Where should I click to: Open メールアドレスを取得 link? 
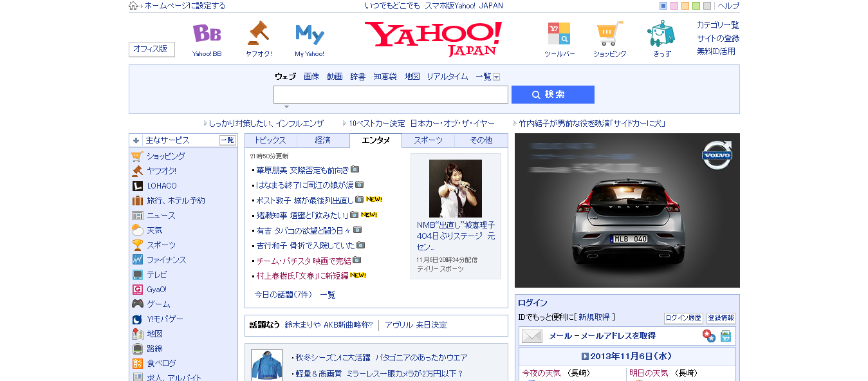619,336
